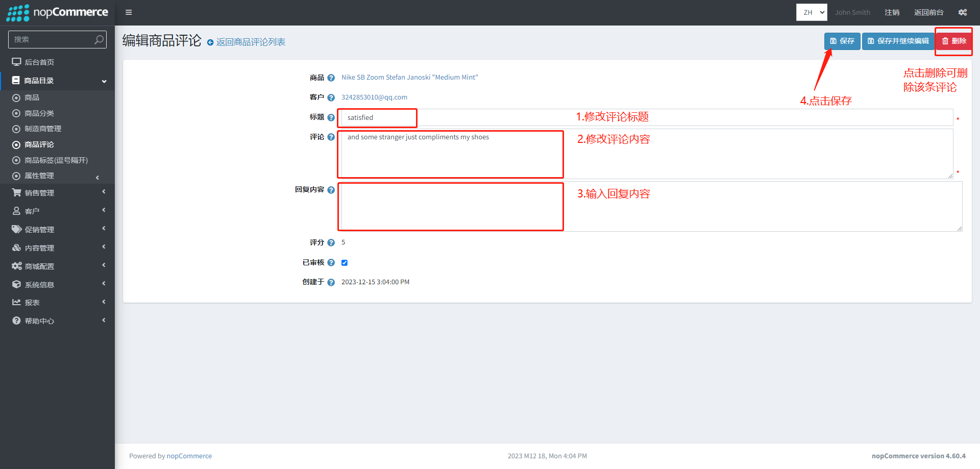Click help icon beside 回复内容 label
Viewport: 980px width, 469px height.
(331, 190)
